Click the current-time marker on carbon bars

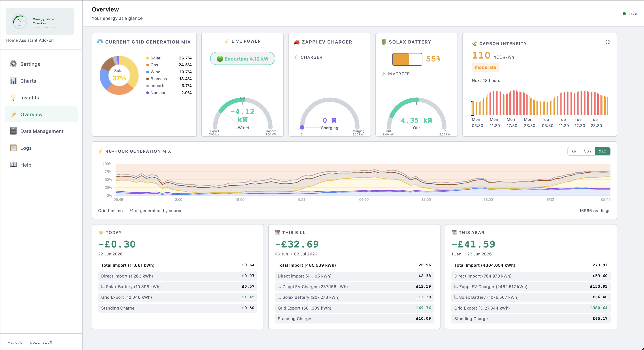pos(472,108)
